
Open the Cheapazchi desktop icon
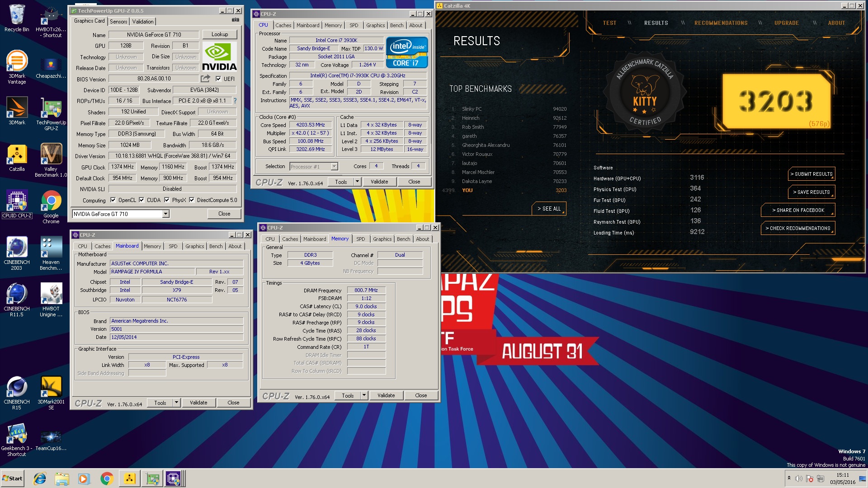51,67
